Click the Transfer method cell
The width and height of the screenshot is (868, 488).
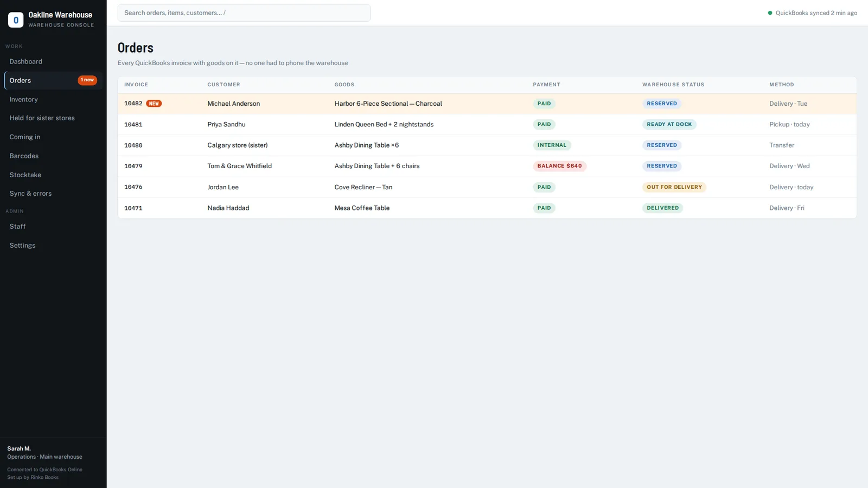pyautogui.click(x=782, y=145)
